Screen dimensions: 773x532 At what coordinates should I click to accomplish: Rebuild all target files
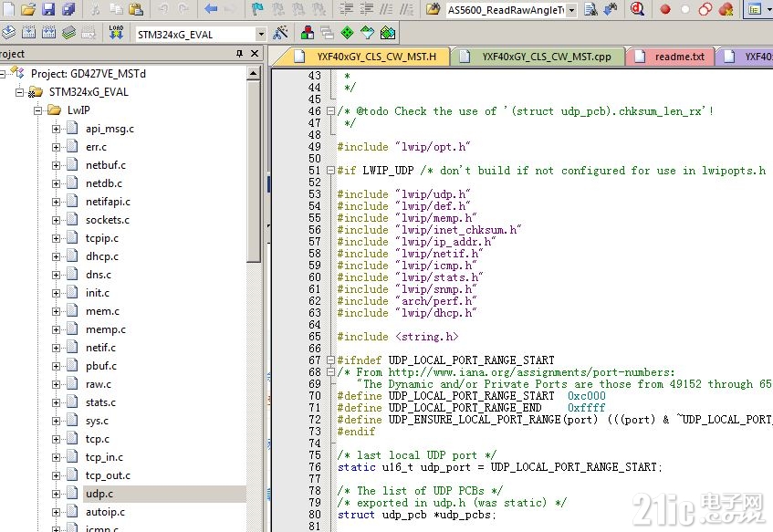pos(48,33)
